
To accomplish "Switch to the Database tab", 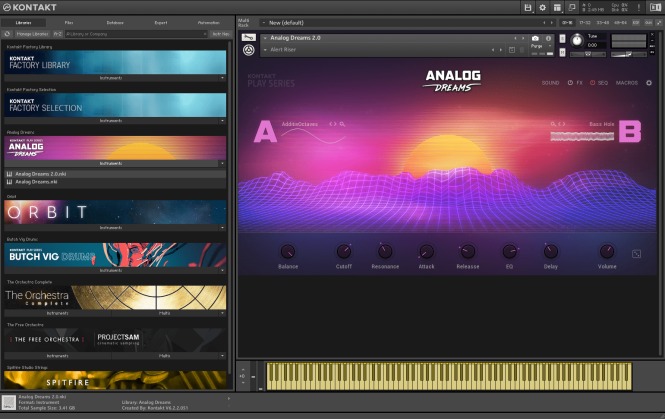I will [115, 21].
